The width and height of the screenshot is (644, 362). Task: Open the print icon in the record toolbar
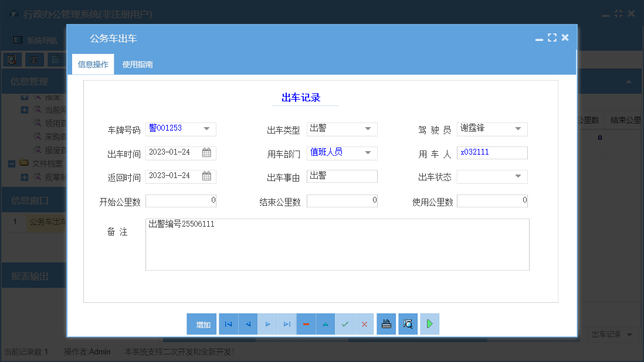click(386, 324)
